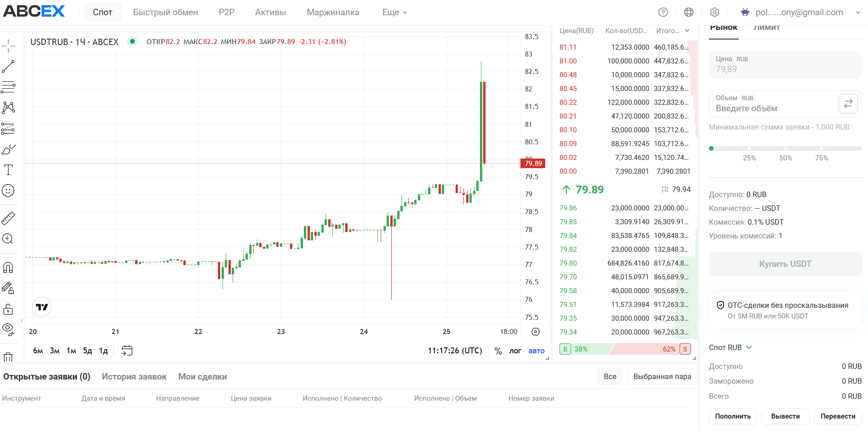868x431 pixels.
Task: Toggle the hide all drawings eye
Action: click(8, 329)
